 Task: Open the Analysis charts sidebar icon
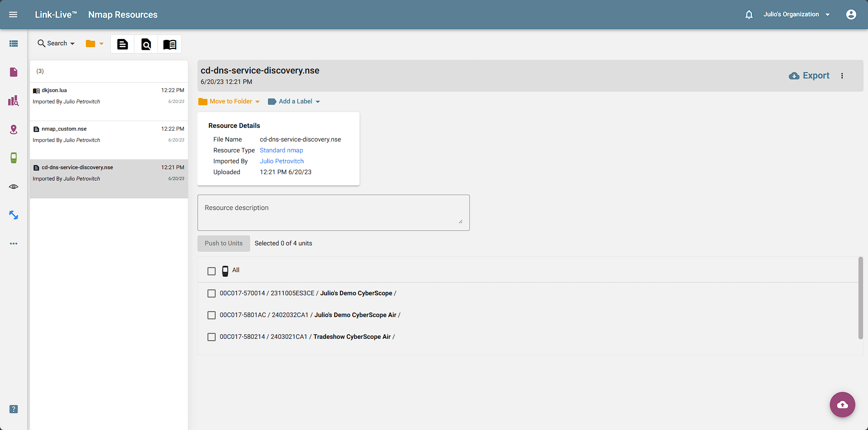[x=13, y=101]
